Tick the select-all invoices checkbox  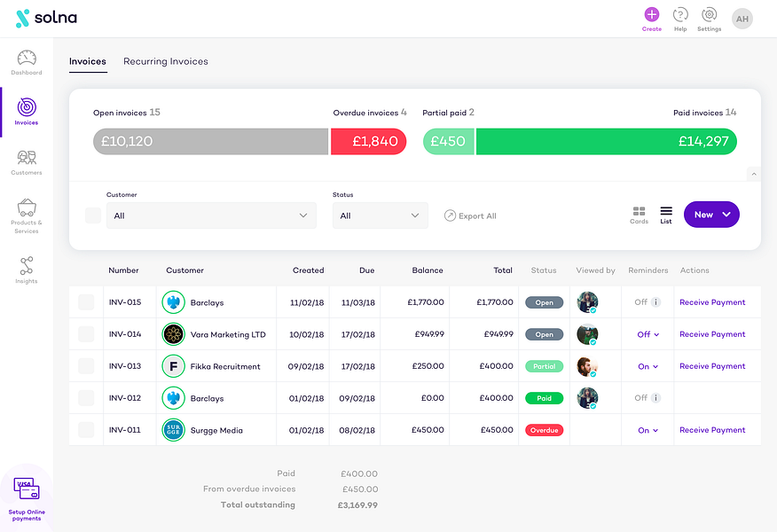coord(93,215)
